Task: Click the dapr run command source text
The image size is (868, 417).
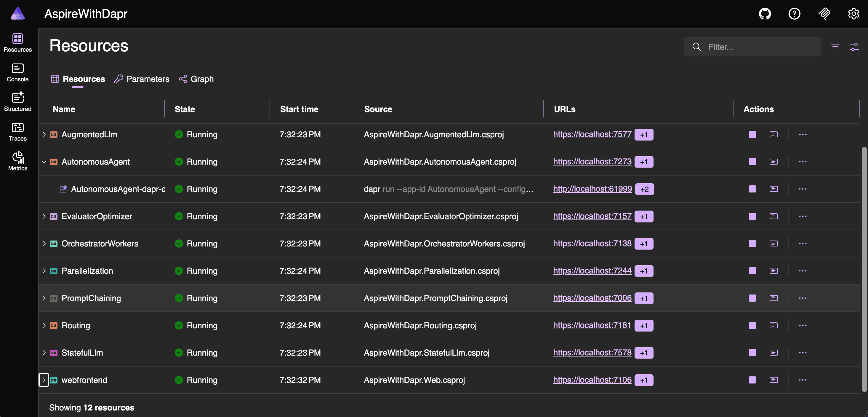Action: point(448,189)
